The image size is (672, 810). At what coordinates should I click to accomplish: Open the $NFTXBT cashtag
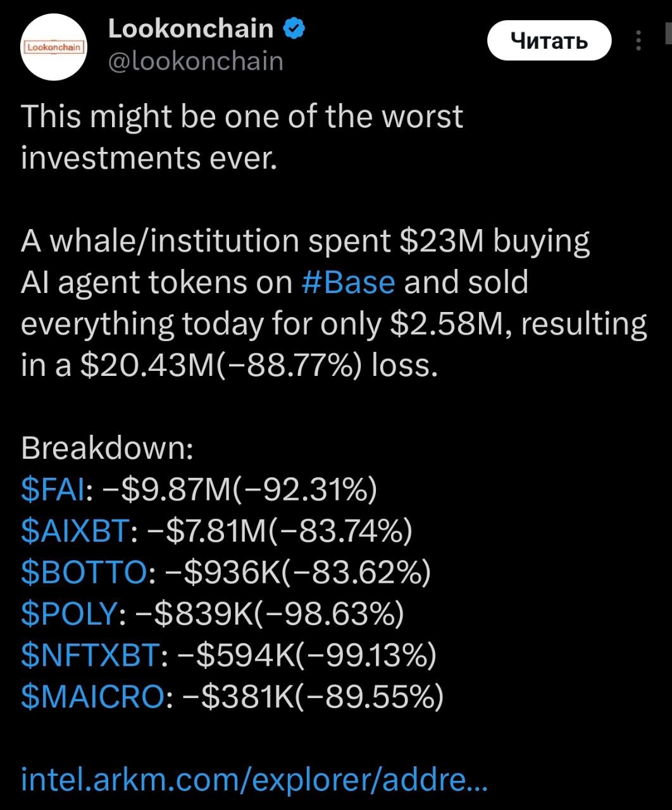(x=89, y=655)
